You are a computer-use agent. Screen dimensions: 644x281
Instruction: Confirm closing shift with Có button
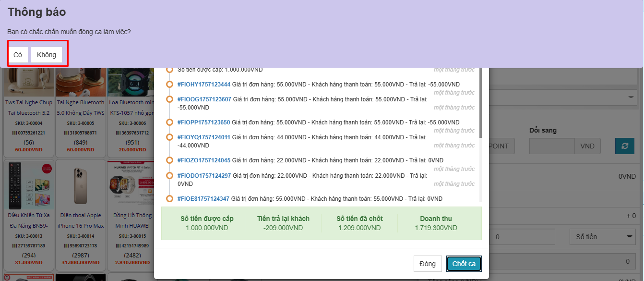18,55
